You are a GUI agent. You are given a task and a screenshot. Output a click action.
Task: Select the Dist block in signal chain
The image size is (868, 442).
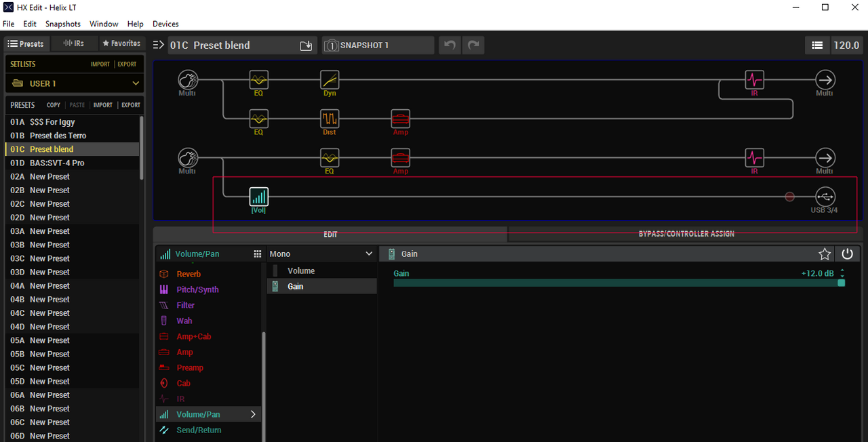[x=330, y=119]
